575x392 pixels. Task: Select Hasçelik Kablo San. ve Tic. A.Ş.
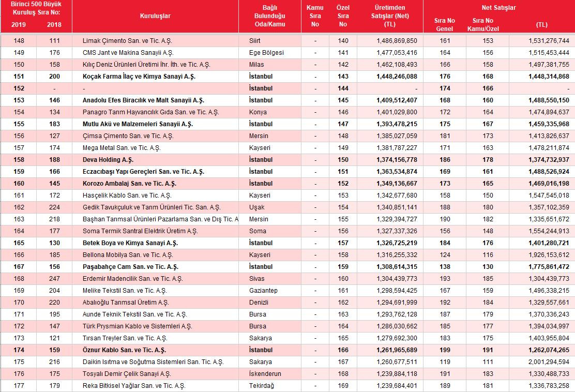point(127,195)
